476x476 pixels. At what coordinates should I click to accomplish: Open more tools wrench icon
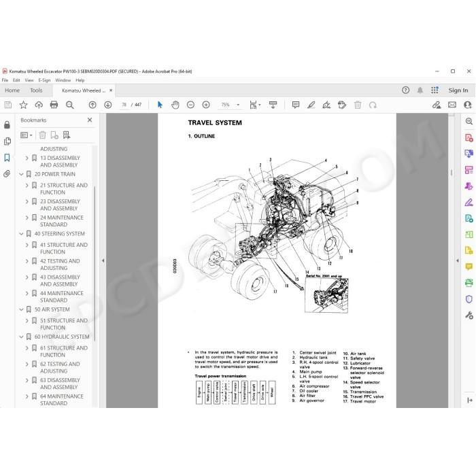469,316
